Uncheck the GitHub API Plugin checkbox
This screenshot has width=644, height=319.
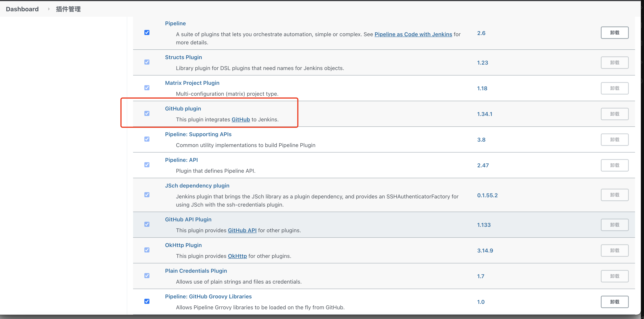(147, 224)
